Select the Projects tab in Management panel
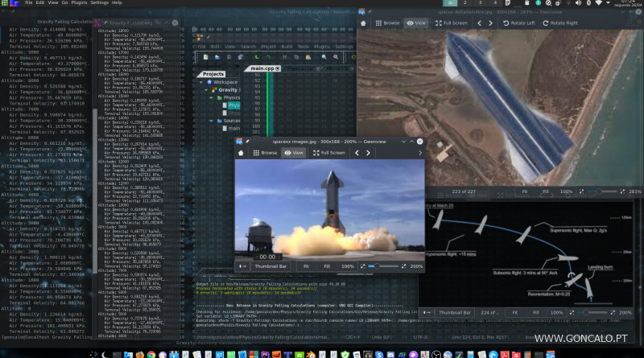Viewport: 644px width, 358px height. 213,74
